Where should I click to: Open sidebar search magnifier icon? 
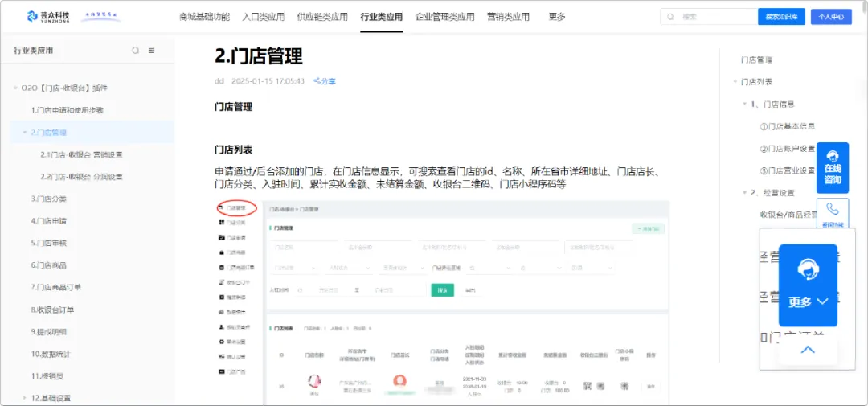pos(135,51)
